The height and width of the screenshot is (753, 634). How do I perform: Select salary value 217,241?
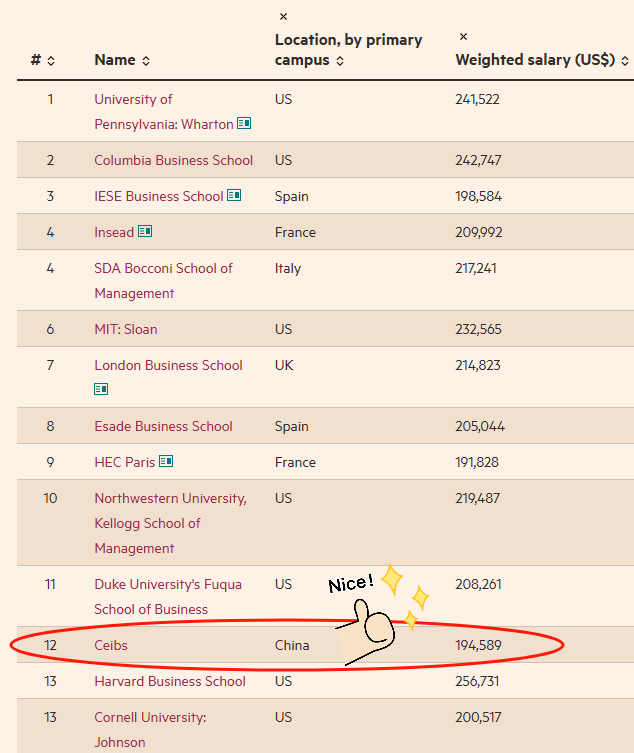click(x=476, y=268)
